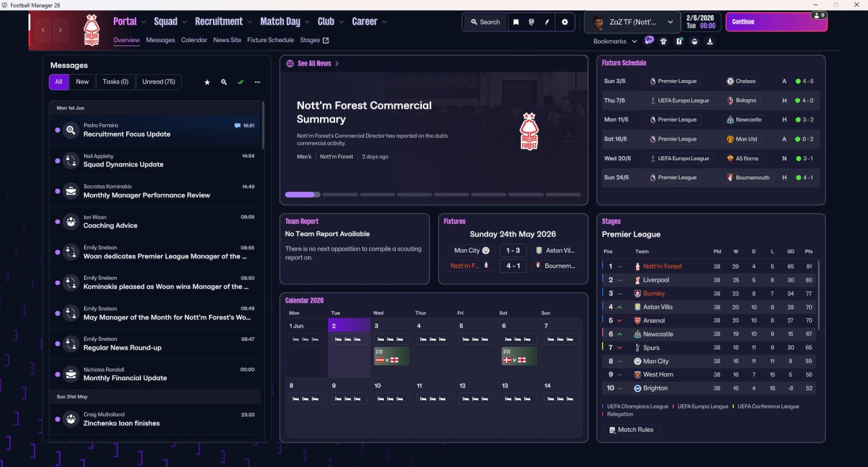Open the Calendar 2026 panel heading

pyautogui.click(x=304, y=300)
